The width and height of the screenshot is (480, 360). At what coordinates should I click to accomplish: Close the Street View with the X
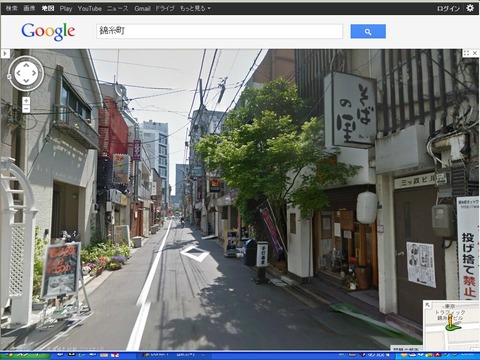point(475,53)
